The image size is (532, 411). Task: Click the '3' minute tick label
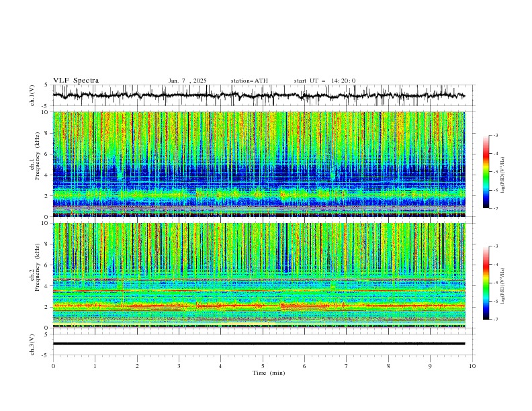pos(179,366)
